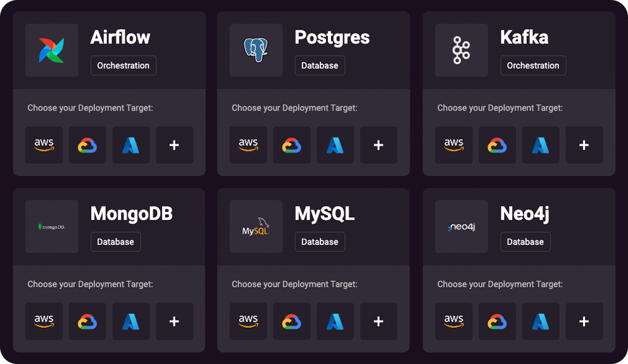Click the Database tag under MySQL
Viewport: 628px width, 364px height.
(x=320, y=242)
